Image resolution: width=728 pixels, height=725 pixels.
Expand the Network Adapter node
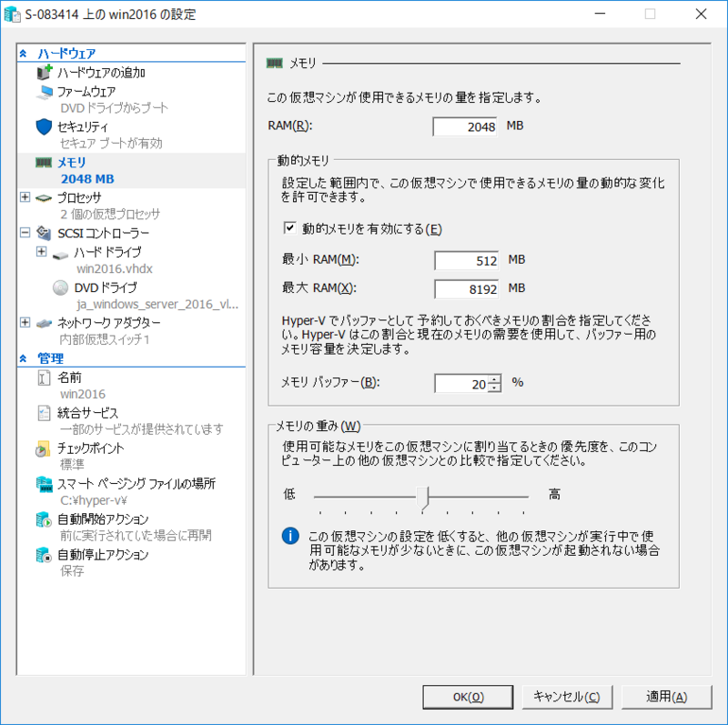click(x=25, y=322)
